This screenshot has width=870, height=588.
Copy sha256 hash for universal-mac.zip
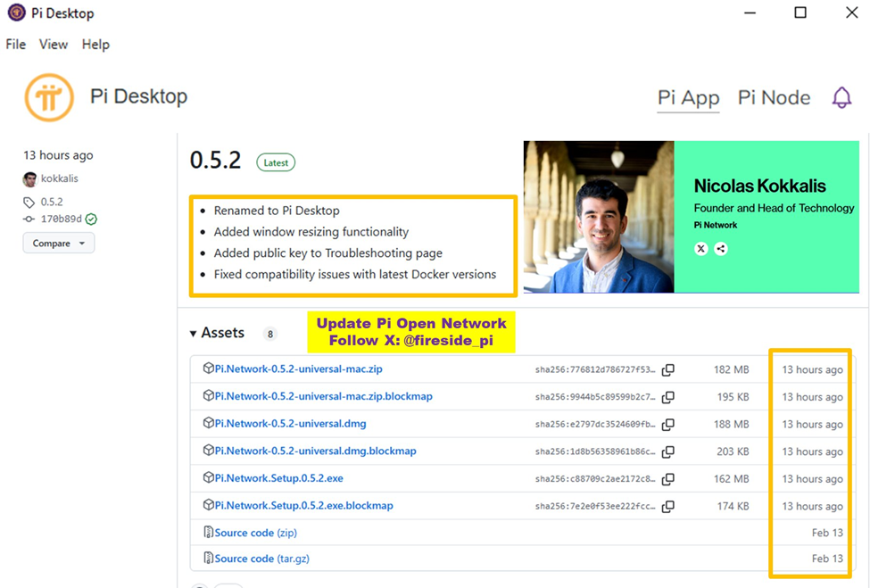pyautogui.click(x=667, y=370)
